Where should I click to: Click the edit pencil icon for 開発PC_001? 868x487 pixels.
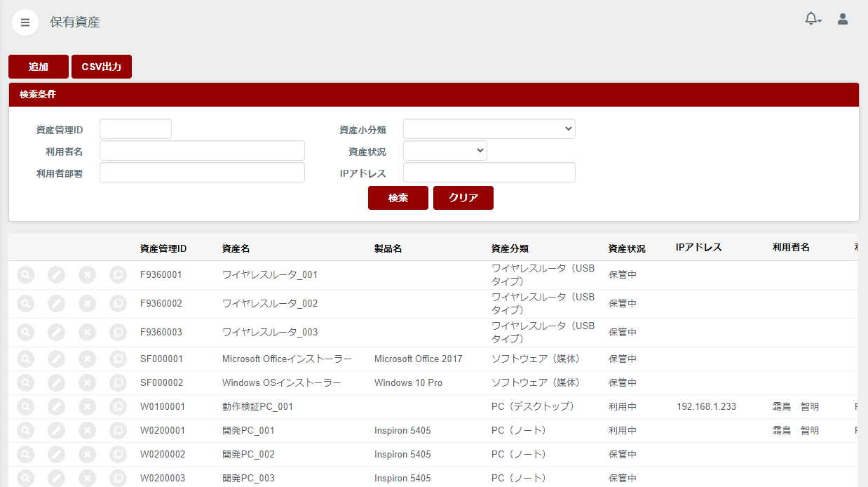[x=56, y=430]
